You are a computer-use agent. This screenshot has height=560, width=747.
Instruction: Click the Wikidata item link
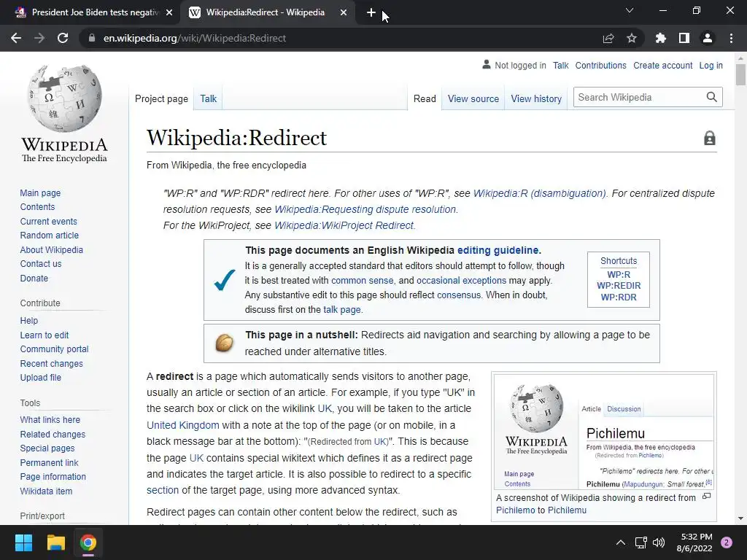[x=46, y=491]
